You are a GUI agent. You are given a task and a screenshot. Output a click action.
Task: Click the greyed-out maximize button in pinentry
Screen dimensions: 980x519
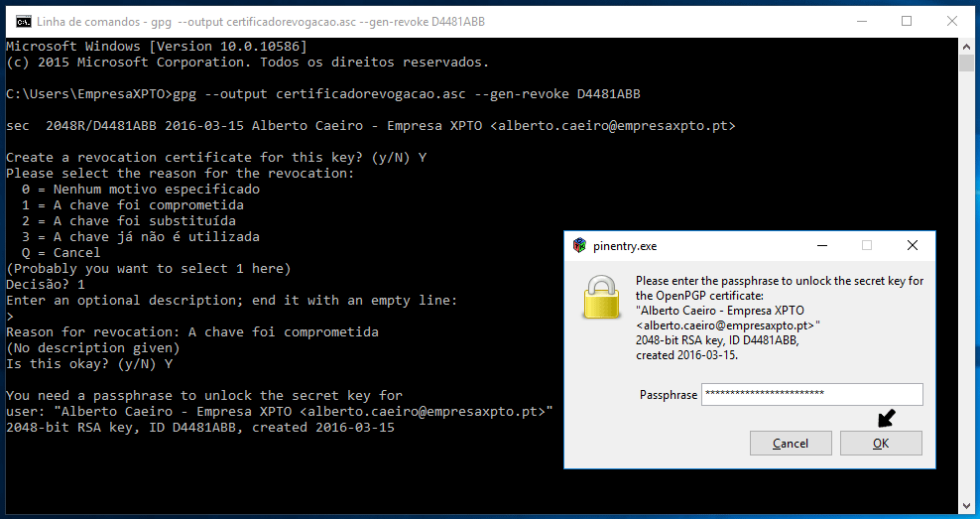click(867, 246)
